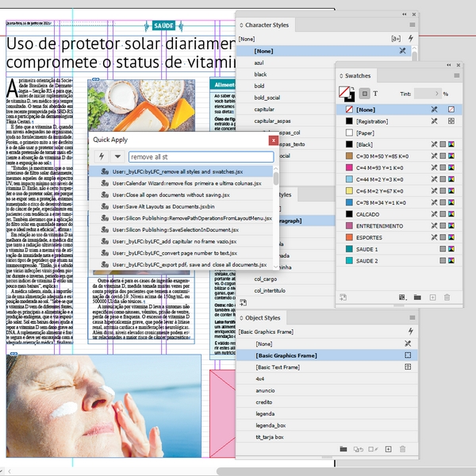This screenshot has width=476, height=476.
Task: Select the C=30 M=50 Y=85 K=0 swatch
Action: 399,156
